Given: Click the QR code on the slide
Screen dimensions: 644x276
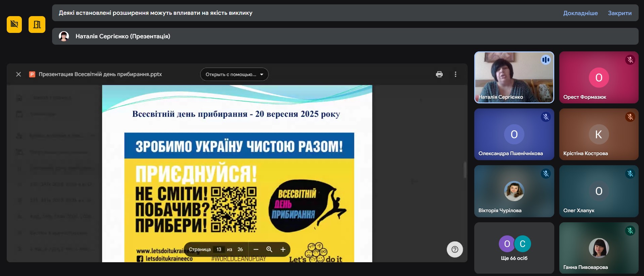Looking at the screenshot, I should pos(234,210).
